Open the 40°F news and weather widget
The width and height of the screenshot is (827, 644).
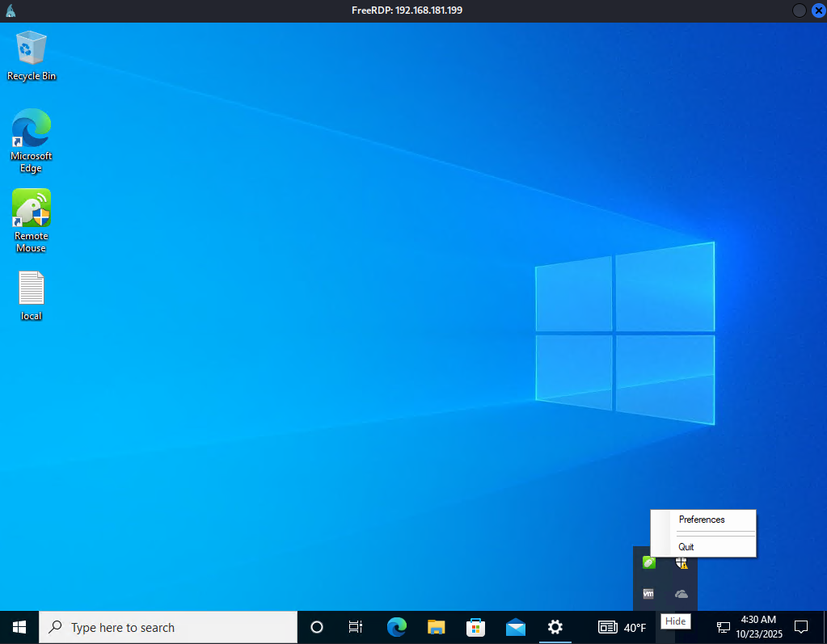coord(622,627)
